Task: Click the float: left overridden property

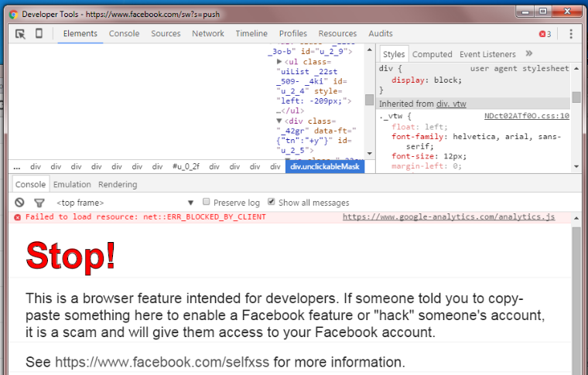Action: click(419, 127)
